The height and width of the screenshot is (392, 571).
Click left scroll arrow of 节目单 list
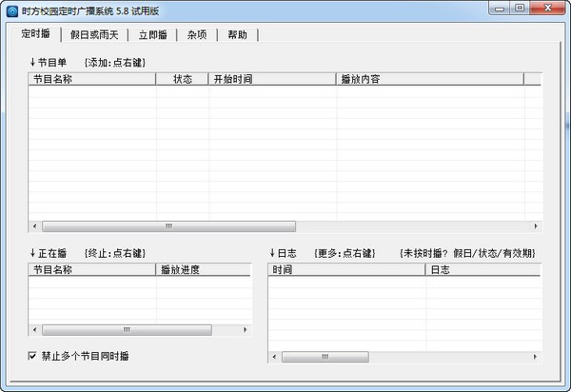click(x=34, y=226)
